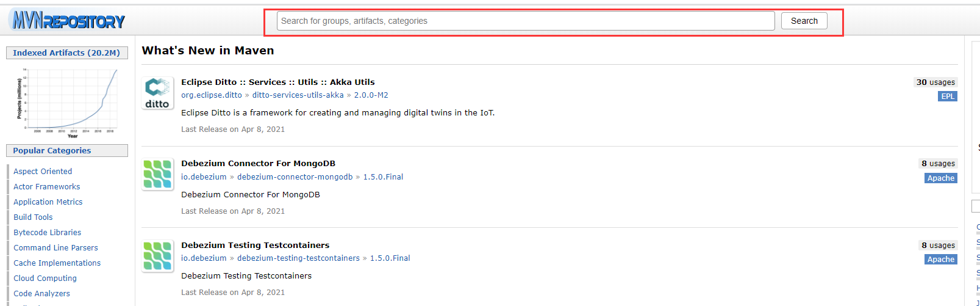Open the debezium-connector-mongodb artifact link
The width and height of the screenshot is (980, 306).
tap(295, 177)
